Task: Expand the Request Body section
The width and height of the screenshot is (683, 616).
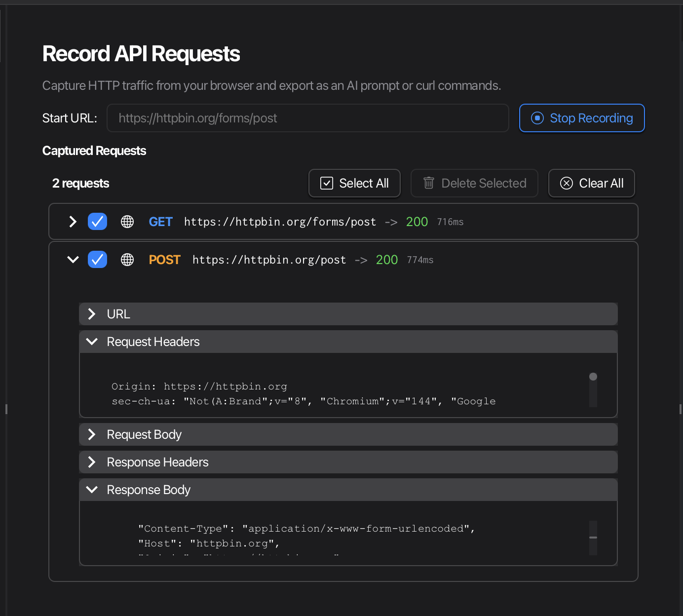Action: coord(92,434)
